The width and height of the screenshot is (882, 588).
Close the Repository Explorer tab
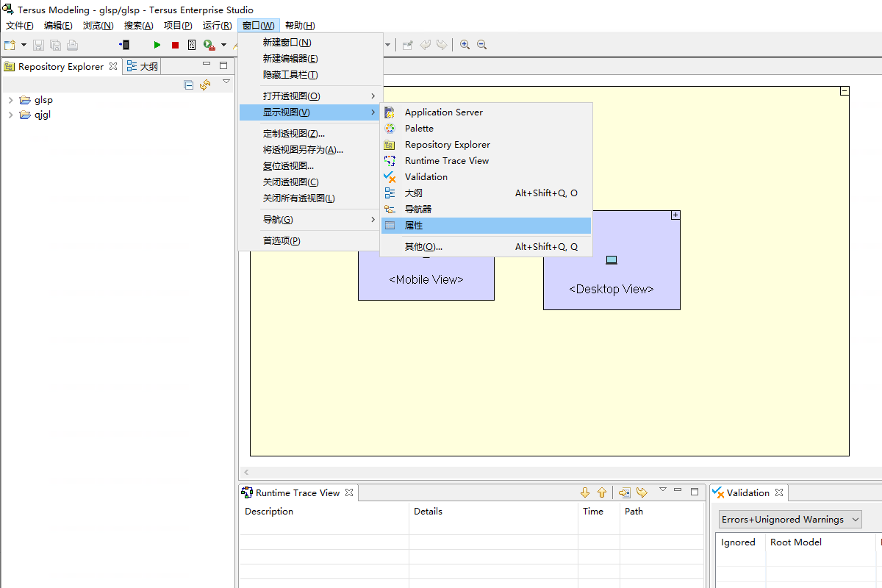[x=113, y=66]
